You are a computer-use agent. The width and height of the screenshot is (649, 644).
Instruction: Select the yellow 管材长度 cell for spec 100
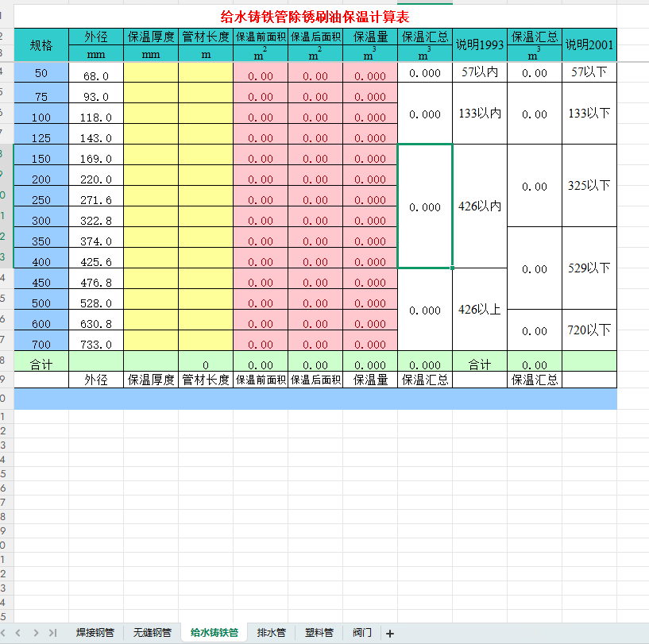coord(206,115)
